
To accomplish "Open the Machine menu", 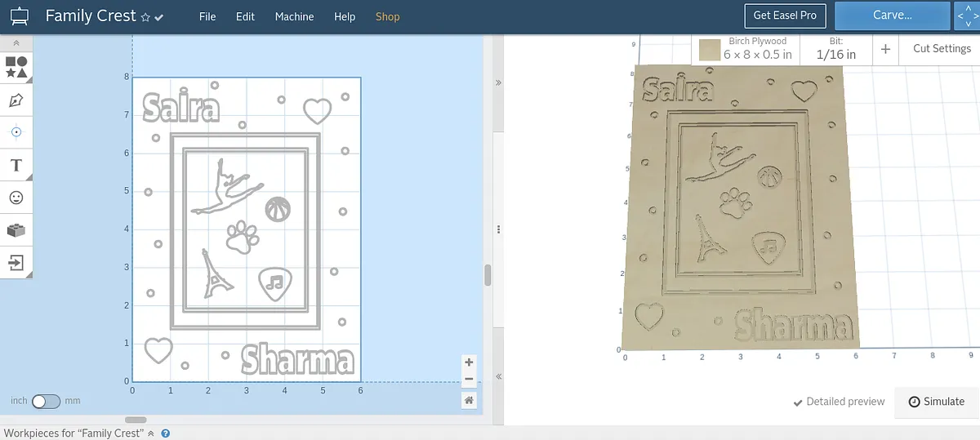I will click(294, 16).
